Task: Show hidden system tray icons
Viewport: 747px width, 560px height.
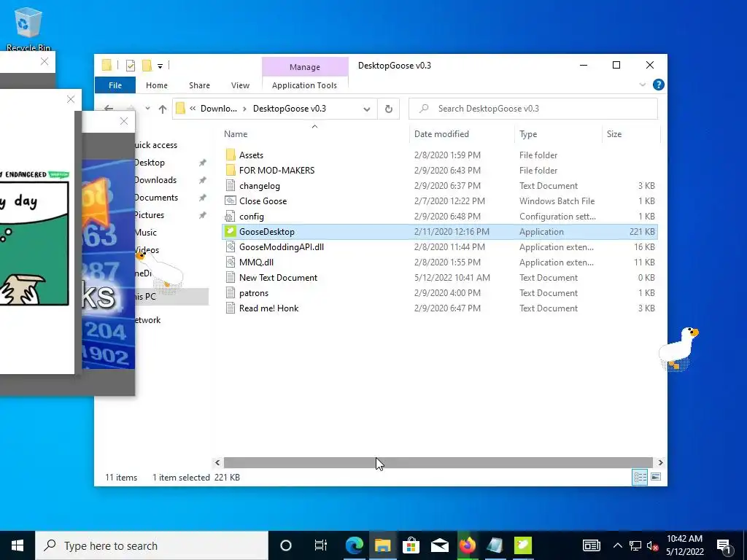Action: 617,545
